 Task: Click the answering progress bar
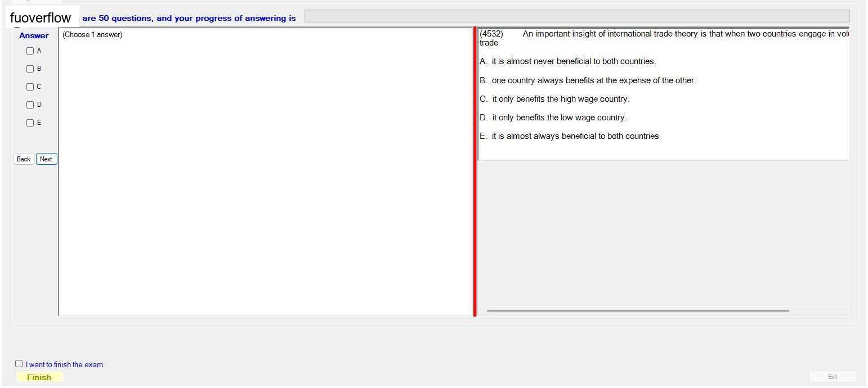pos(577,16)
